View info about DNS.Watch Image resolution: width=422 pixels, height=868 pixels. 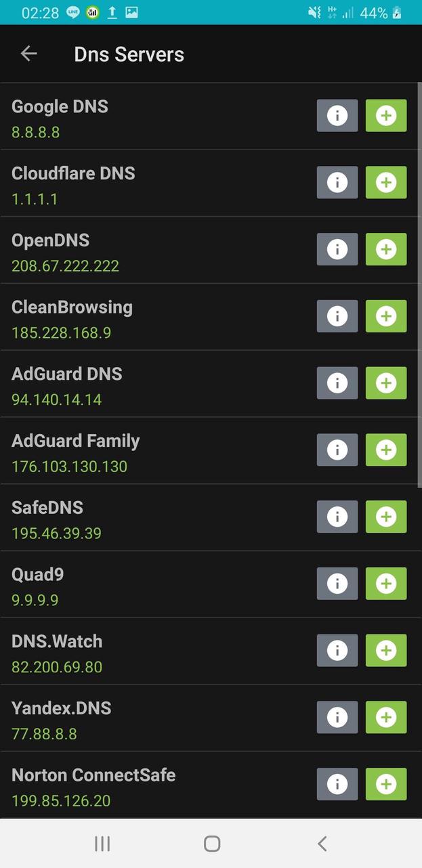337,651
